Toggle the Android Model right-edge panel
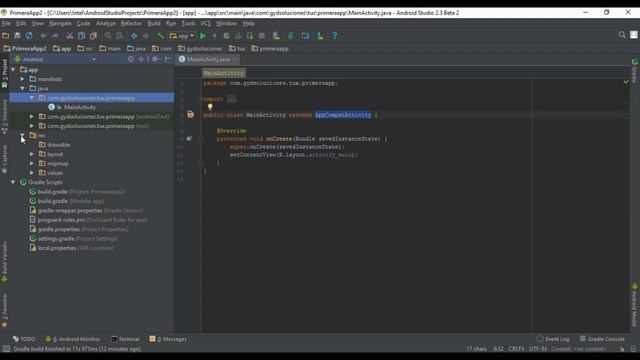 click(635, 305)
